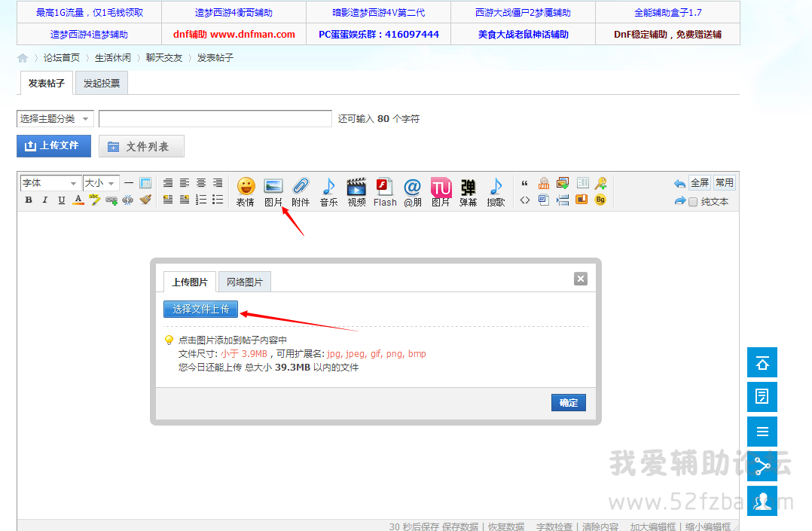Select the 上传图片 tab in dialog
The width and height of the screenshot is (812, 531).
click(190, 282)
